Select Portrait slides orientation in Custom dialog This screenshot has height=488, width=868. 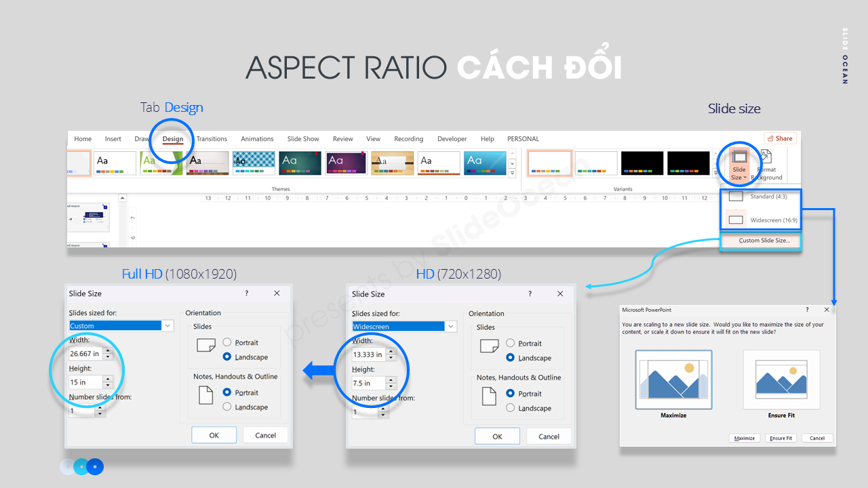coord(227,343)
